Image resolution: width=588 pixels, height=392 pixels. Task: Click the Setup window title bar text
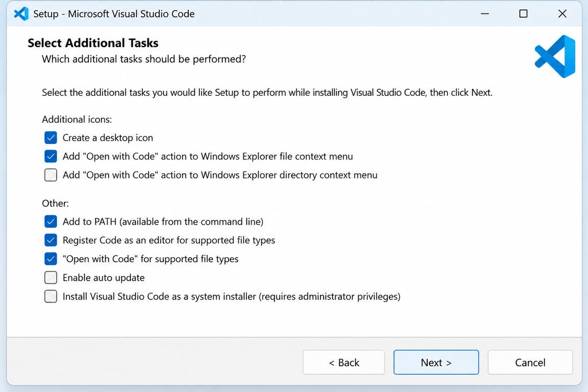(114, 14)
